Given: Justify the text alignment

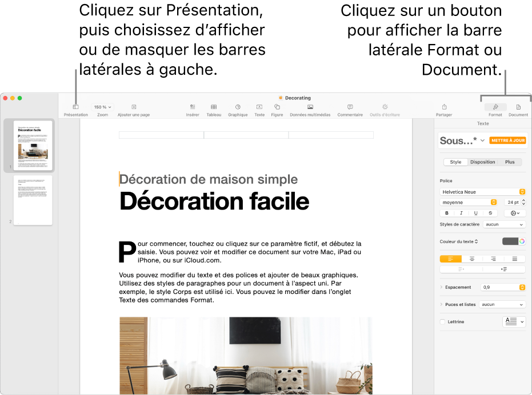Looking at the screenshot, I should [515, 259].
